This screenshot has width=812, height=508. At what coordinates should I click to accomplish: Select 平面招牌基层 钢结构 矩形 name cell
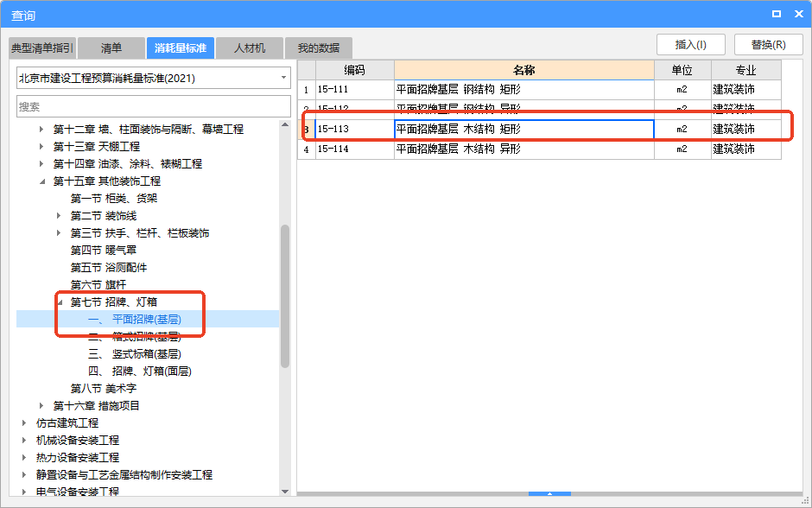pos(524,90)
